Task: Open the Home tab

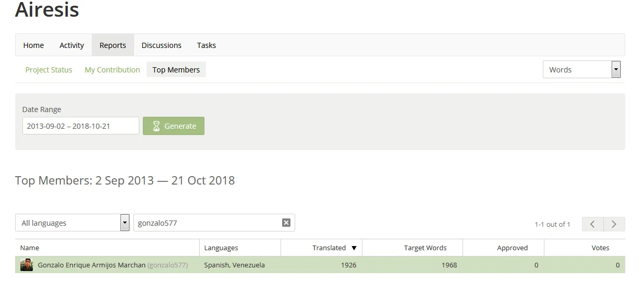Action: [33, 45]
